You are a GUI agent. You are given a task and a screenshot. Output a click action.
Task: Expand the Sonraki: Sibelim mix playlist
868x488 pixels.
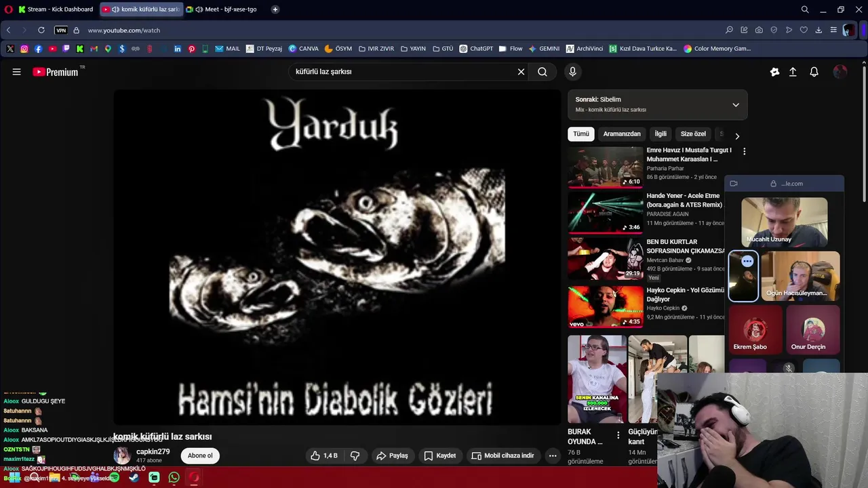point(736,105)
